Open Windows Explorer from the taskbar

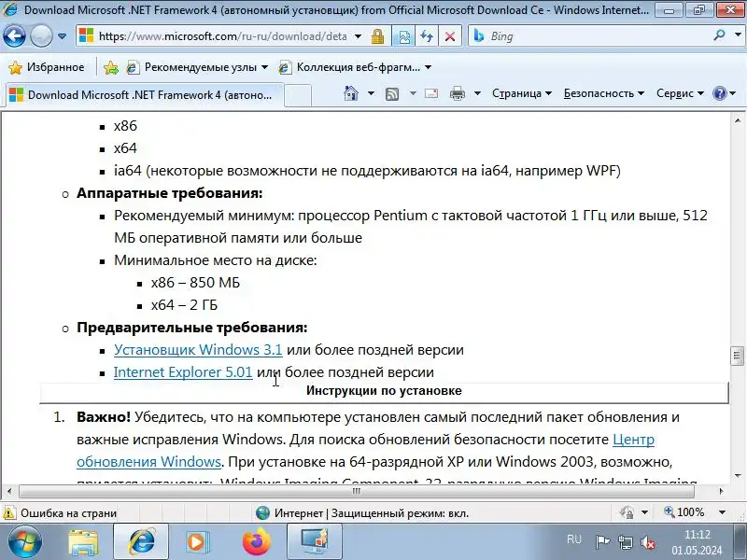click(84, 542)
